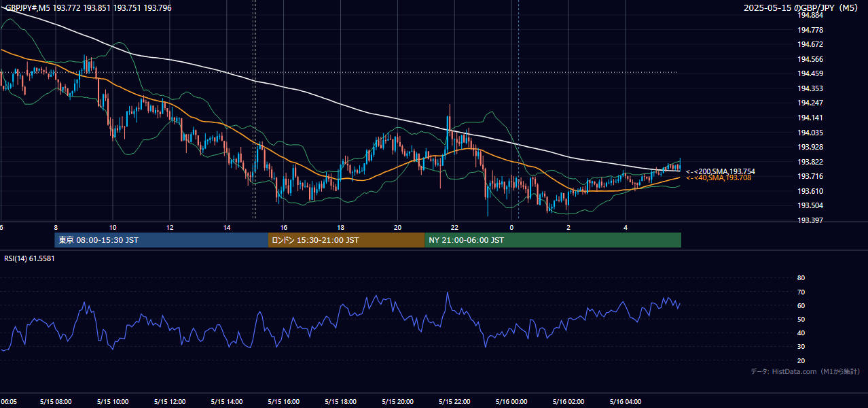
Task: Click the RSI(14) 61.5581 indicator label
Action: coord(30,258)
